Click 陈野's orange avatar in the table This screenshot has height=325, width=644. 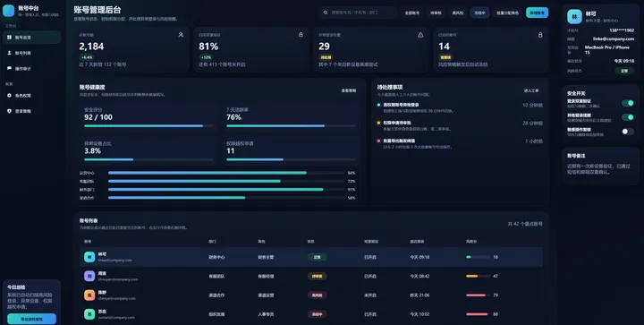89,295
